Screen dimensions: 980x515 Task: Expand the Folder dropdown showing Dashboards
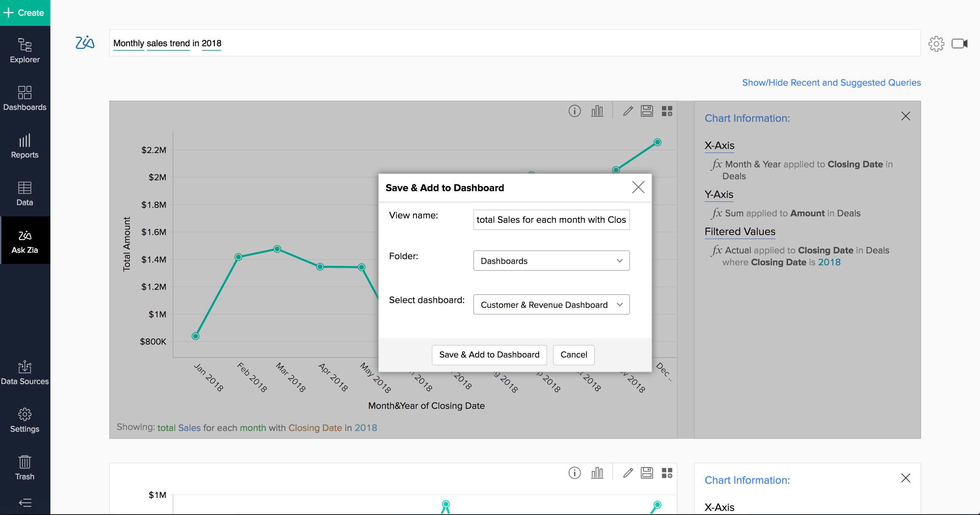[551, 261]
